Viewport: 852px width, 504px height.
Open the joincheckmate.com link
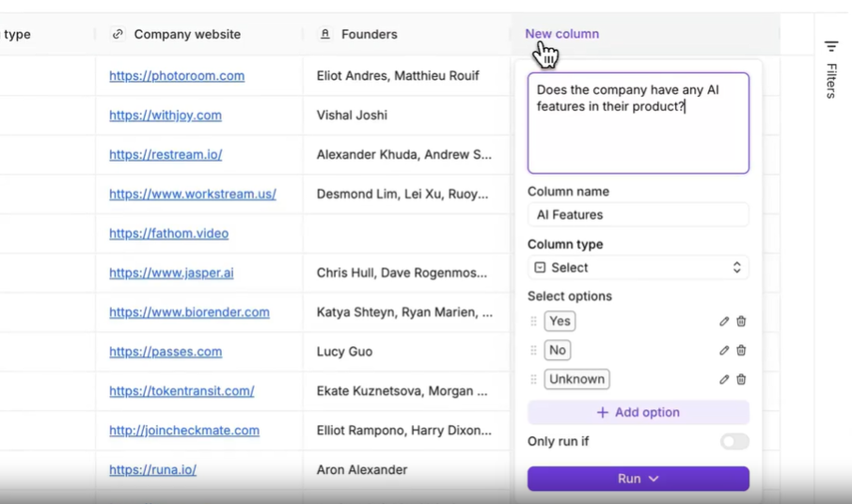point(184,430)
